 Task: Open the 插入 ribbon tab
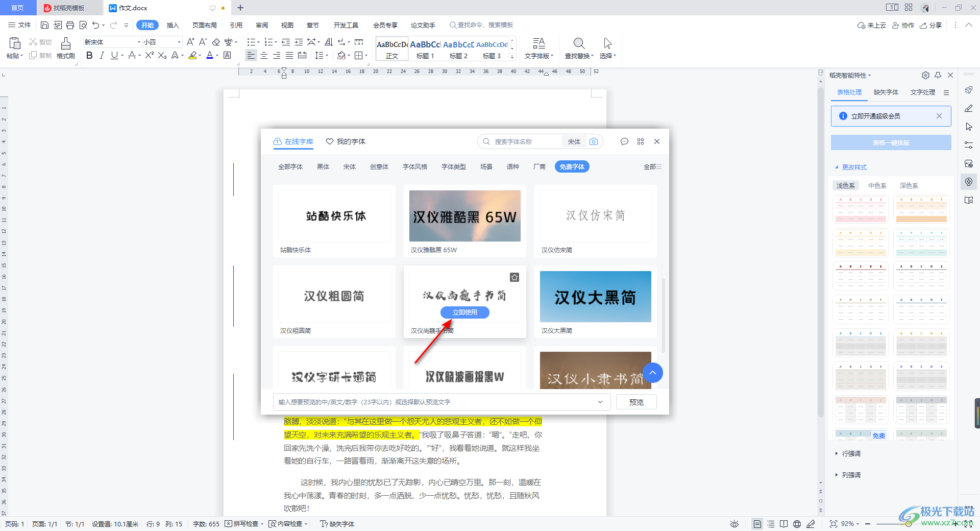(x=173, y=25)
